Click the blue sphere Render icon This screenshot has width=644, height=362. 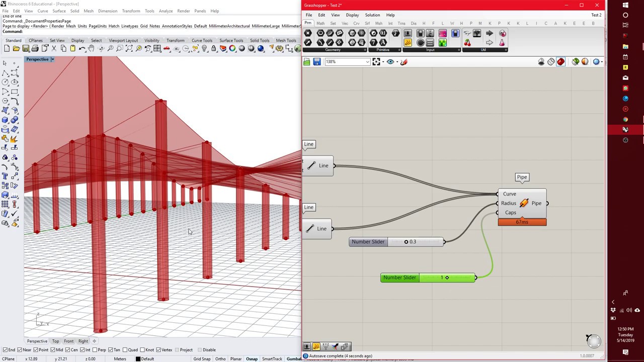pos(261,49)
